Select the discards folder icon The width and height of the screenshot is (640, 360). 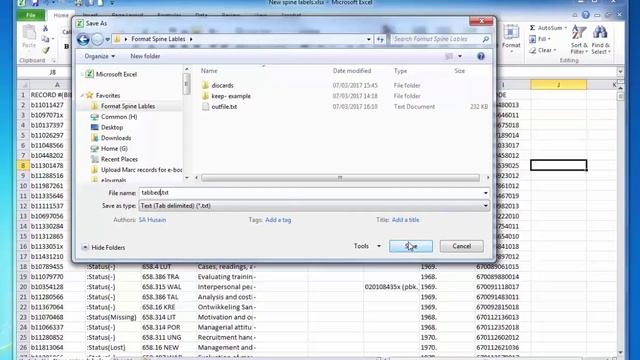click(205, 85)
